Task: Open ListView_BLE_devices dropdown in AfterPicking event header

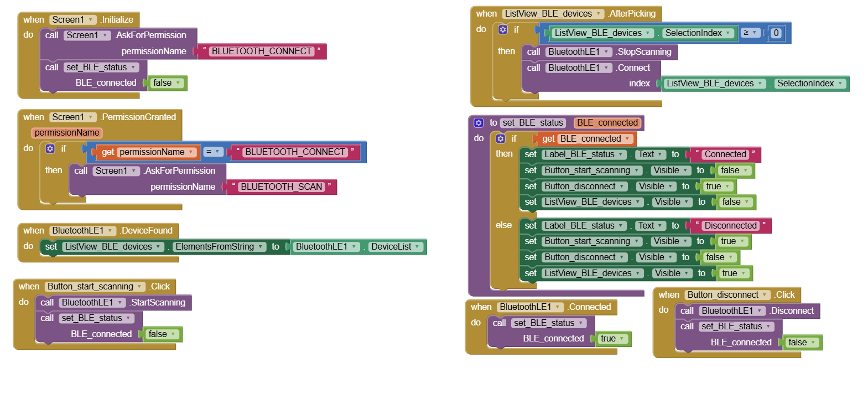Action: pyautogui.click(x=553, y=14)
